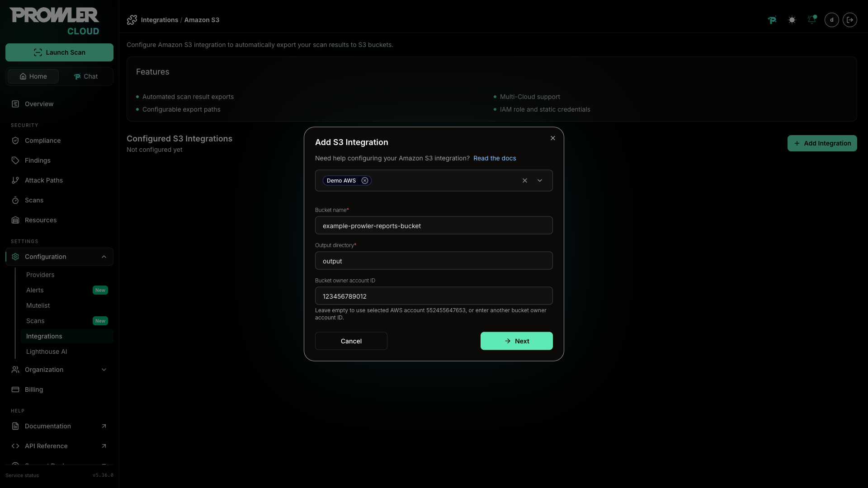Click the Resources icon in sidebar

(x=15, y=220)
